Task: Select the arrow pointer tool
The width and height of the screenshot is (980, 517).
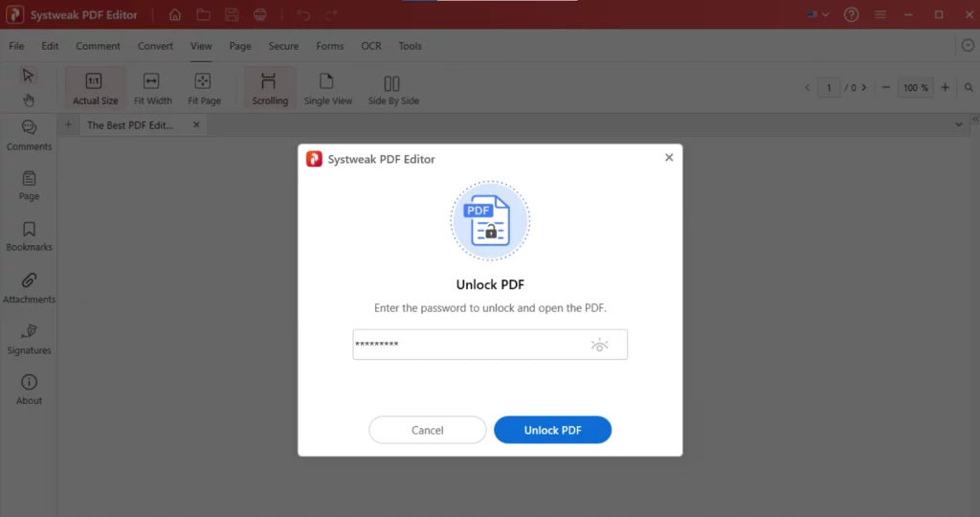Action: coord(28,76)
